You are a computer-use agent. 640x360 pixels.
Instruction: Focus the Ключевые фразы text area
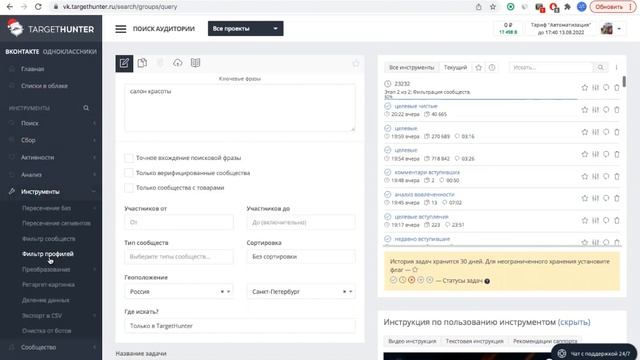tap(240, 108)
